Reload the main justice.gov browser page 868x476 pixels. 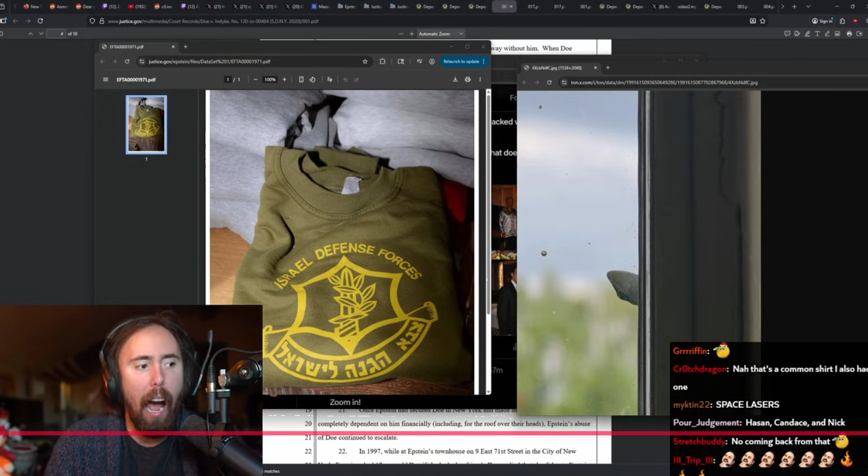tap(40, 21)
